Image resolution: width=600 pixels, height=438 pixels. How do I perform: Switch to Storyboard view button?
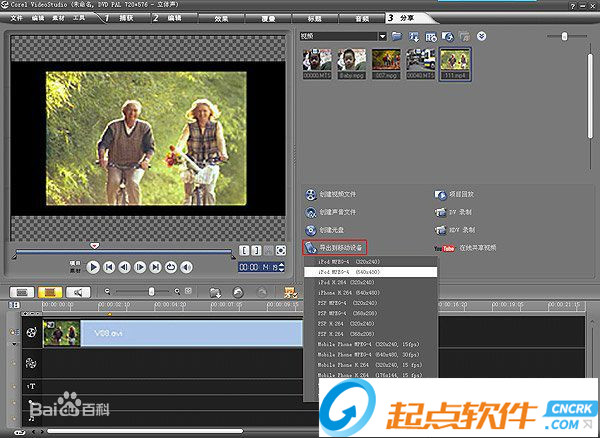coord(22,292)
